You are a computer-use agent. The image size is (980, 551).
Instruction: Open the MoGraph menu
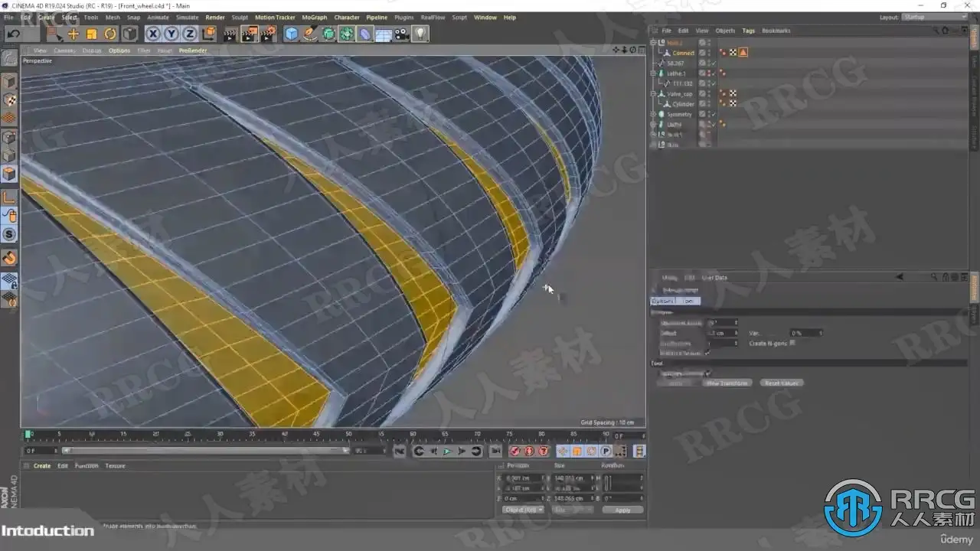pyautogui.click(x=314, y=17)
